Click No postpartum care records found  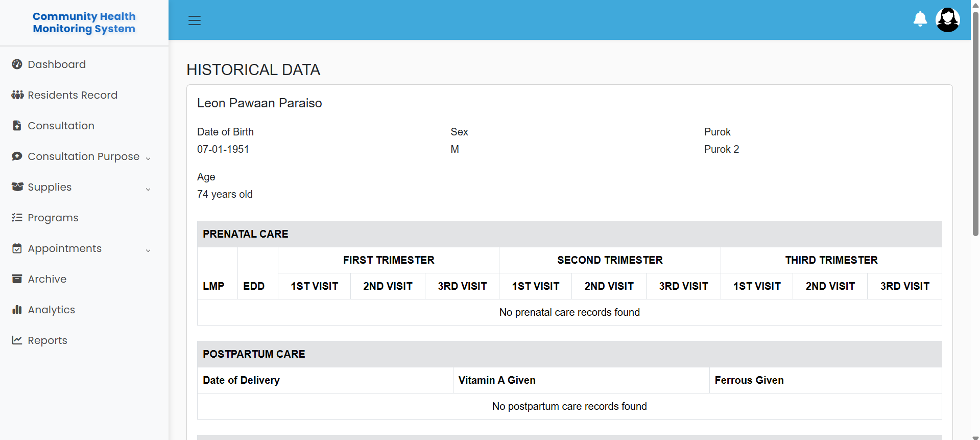pos(569,406)
